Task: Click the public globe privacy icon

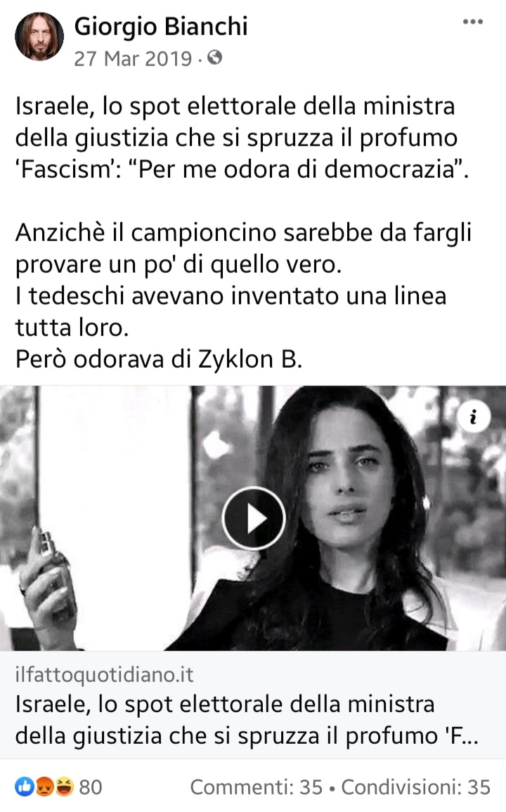Action: 214,58
